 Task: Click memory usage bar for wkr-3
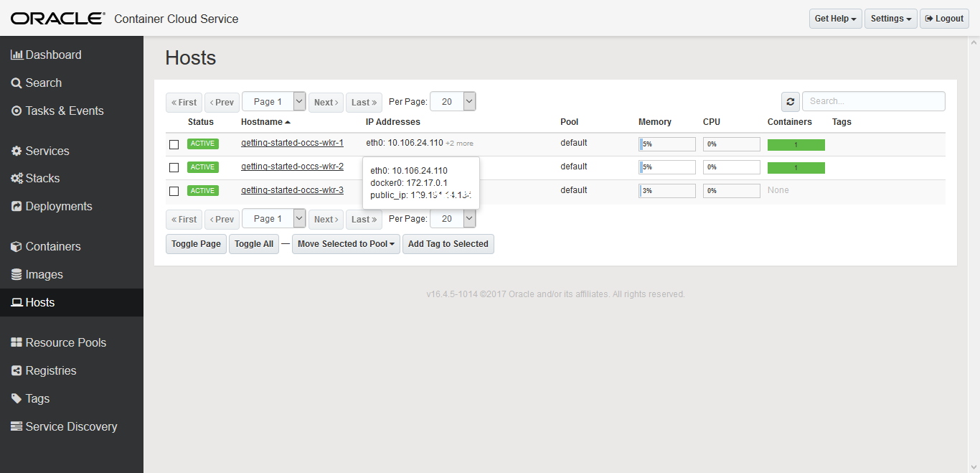[x=667, y=191]
